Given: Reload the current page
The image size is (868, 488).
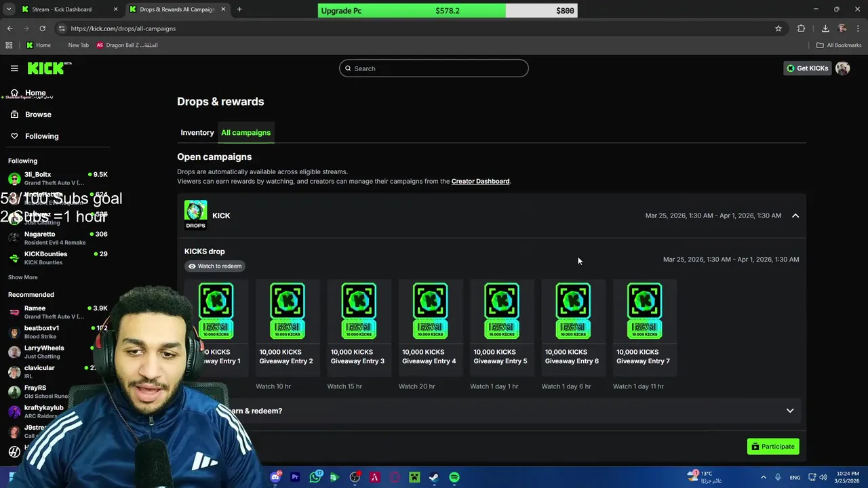Looking at the screenshot, I should point(42,28).
